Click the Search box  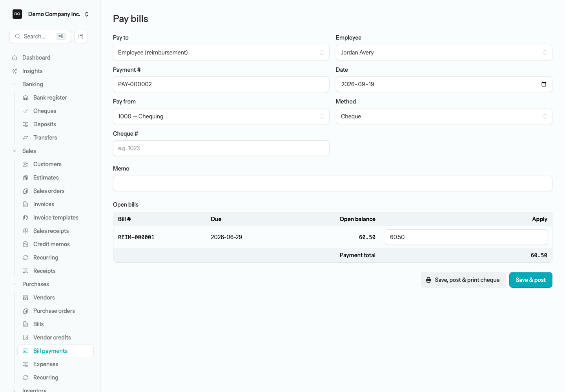coord(40,36)
